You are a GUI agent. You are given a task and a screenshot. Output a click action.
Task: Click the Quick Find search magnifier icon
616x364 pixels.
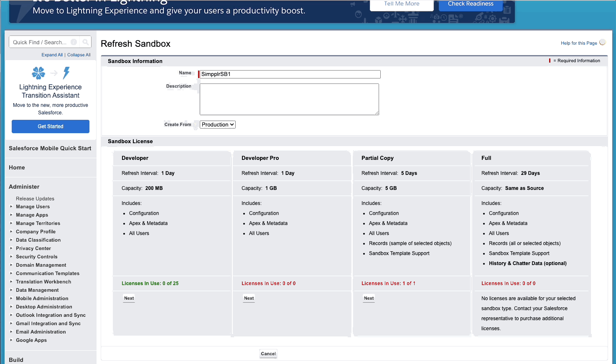pyautogui.click(x=85, y=42)
